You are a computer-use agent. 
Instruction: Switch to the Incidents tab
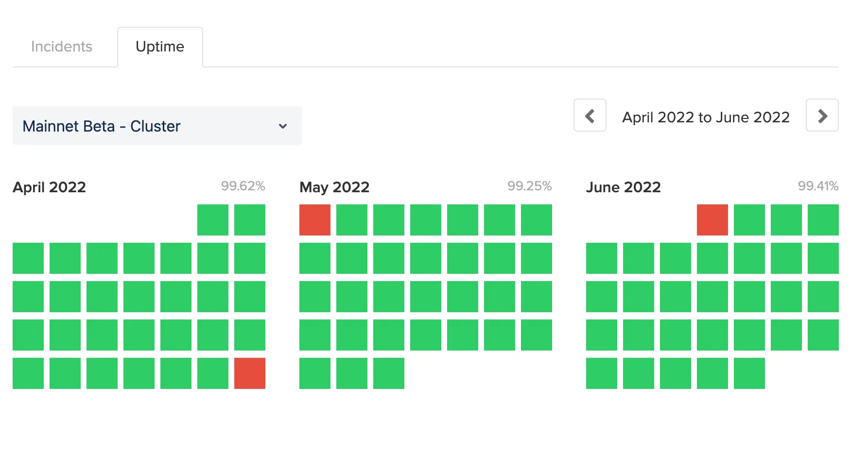62,47
